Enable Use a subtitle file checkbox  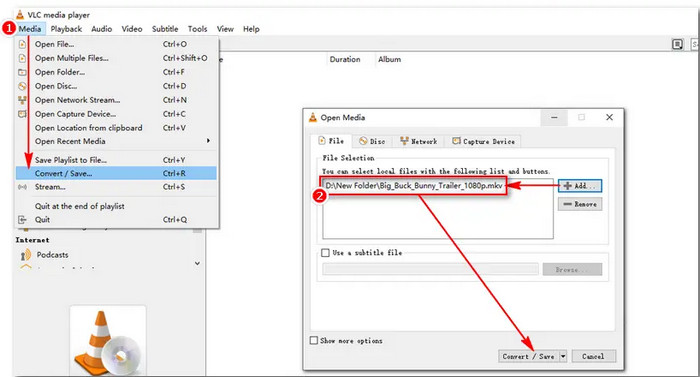(x=325, y=253)
